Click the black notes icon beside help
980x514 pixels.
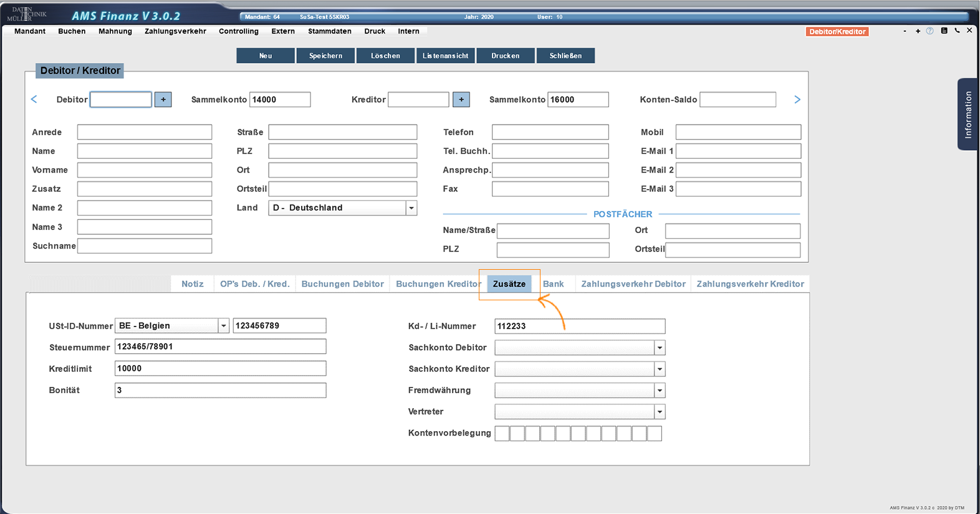click(944, 31)
